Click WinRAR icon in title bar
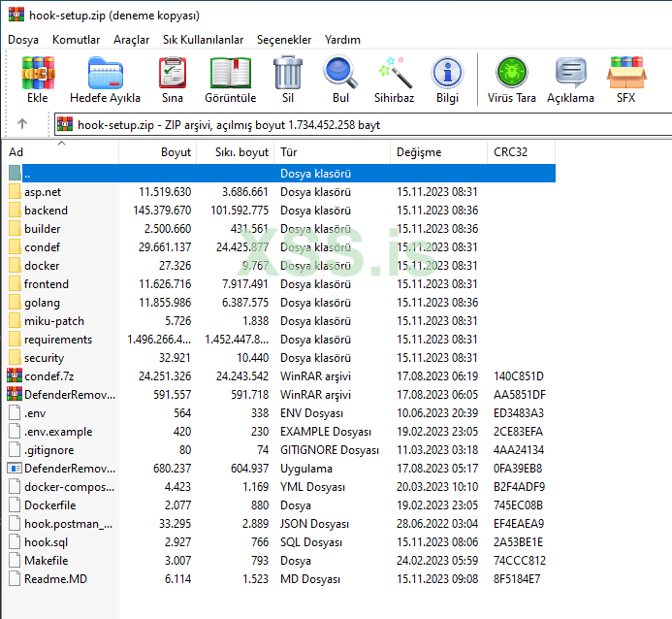The height and width of the screenshot is (619, 672). tap(16, 15)
